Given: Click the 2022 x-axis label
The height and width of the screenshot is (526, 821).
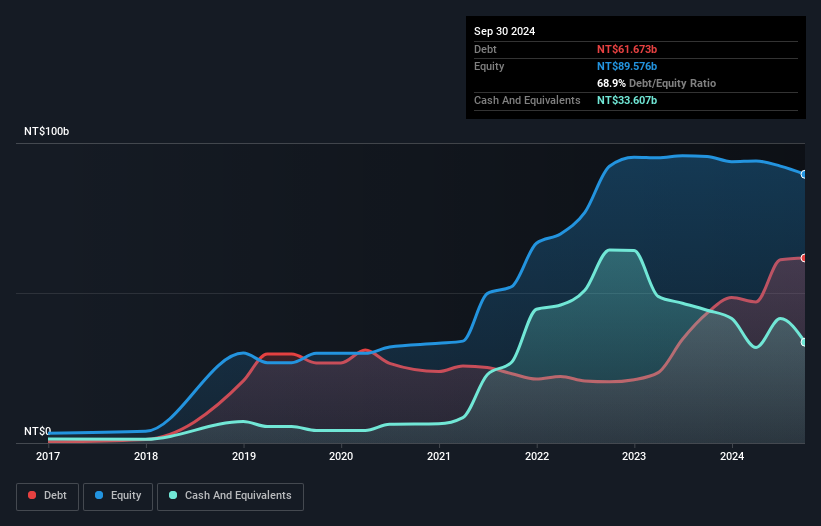Looking at the screenshot, I should click(x=537, y=456).
